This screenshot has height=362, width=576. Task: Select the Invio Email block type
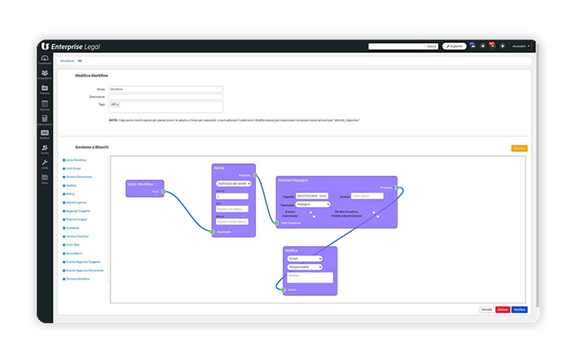pos(73,169)
